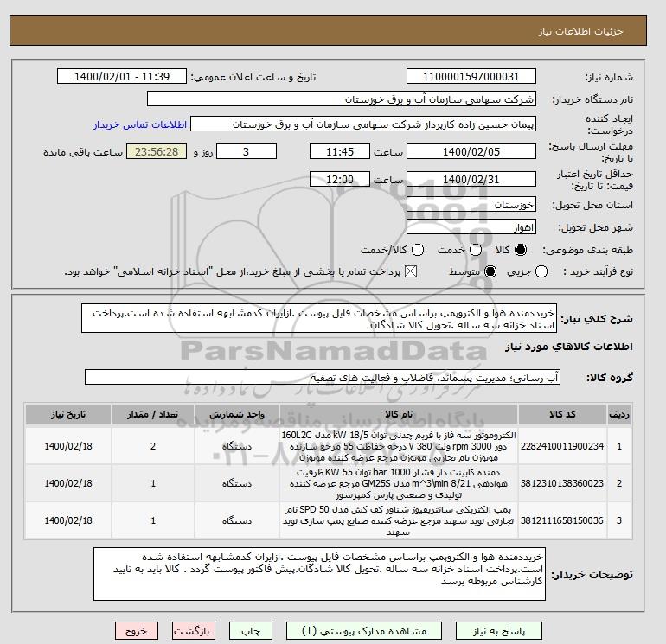Click unit دستگاه in the دمنده row
Viewport: 666px width, 644px height.
[x=237, y=483]
